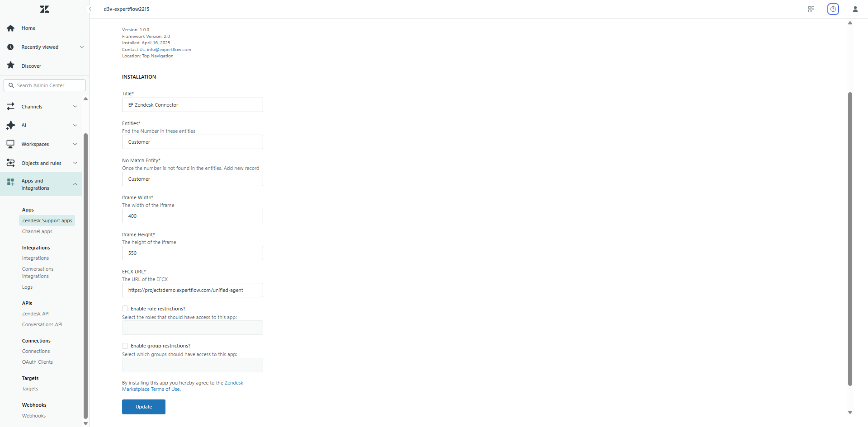This screenshot has width=868, height=427.
Task: Click the EFCX URL input field
Action: tap(192, 290)
